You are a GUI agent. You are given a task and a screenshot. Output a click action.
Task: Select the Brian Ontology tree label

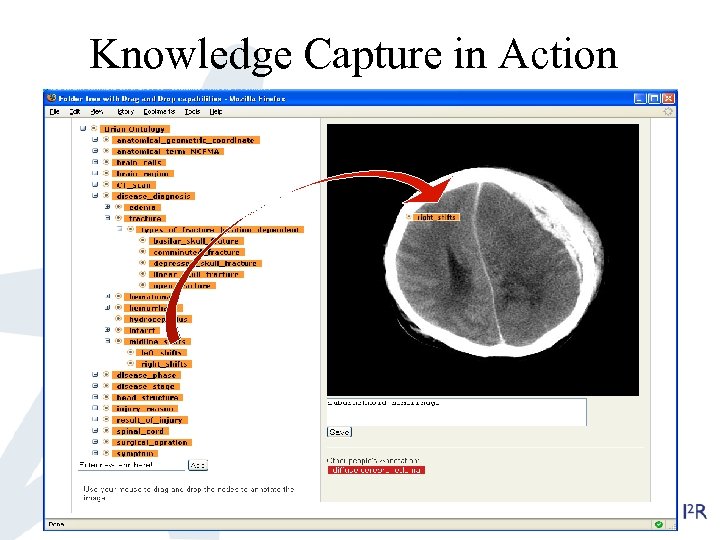click(135, 129)
